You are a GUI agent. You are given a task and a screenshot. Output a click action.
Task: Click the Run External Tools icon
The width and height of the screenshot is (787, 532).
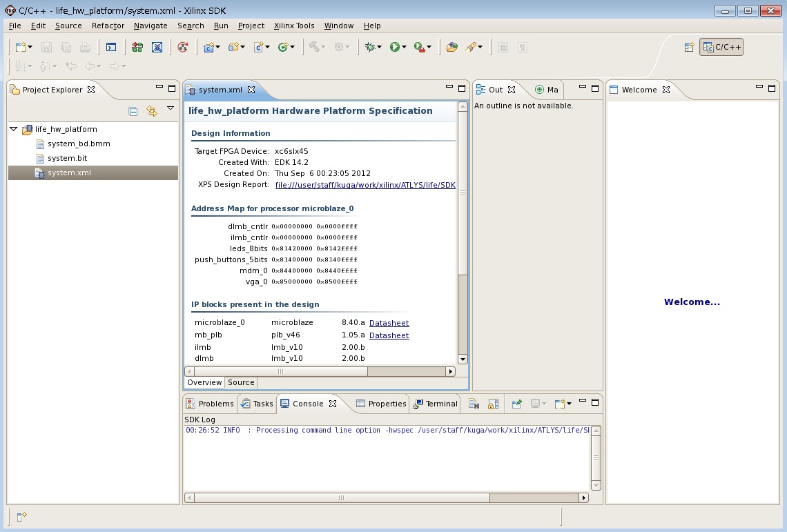coord(419,47)
